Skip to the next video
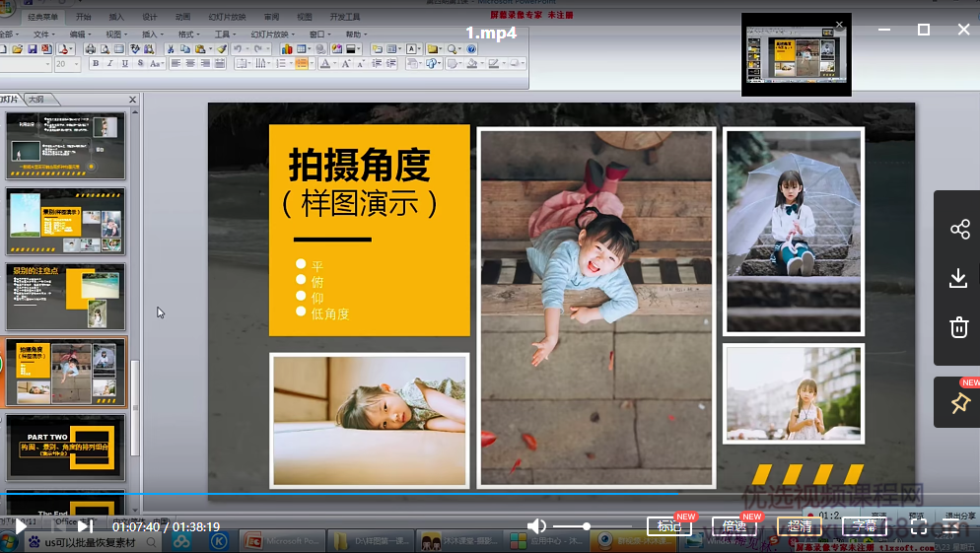The height and width of the screenshot is (553, 980). (85, 526)
